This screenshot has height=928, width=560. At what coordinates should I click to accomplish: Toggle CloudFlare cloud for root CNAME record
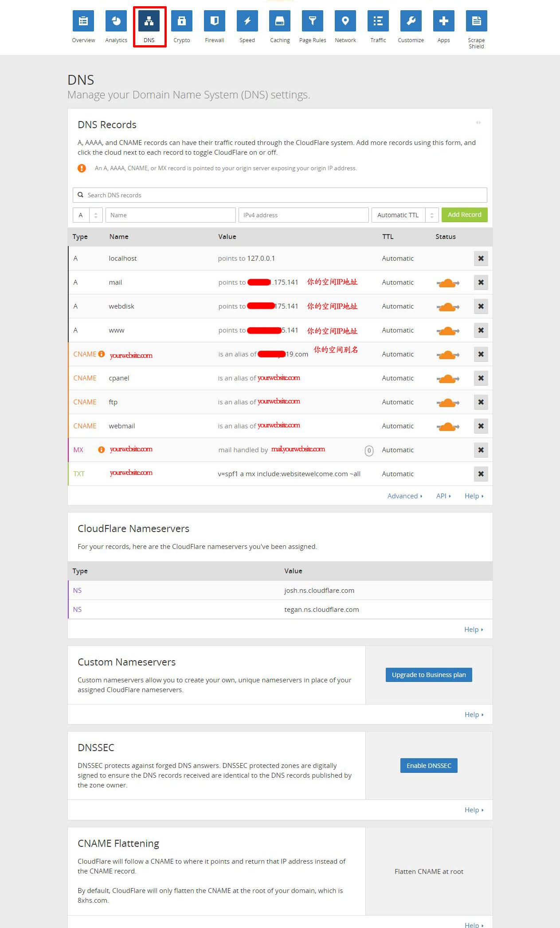(448, 355)
